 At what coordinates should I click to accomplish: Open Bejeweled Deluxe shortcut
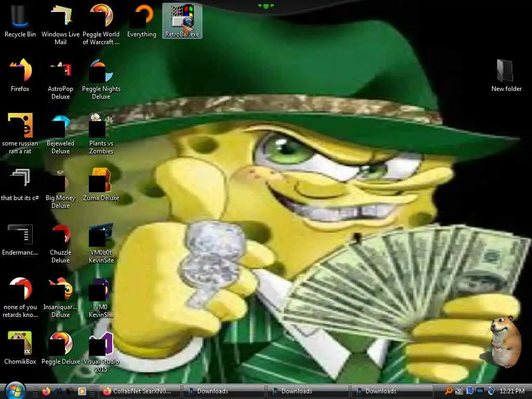point(60,134)
